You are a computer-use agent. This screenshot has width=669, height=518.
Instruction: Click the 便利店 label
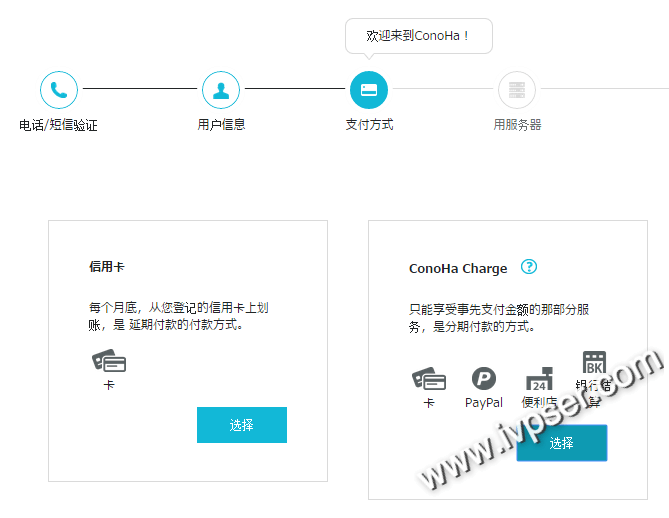[539, 402]
